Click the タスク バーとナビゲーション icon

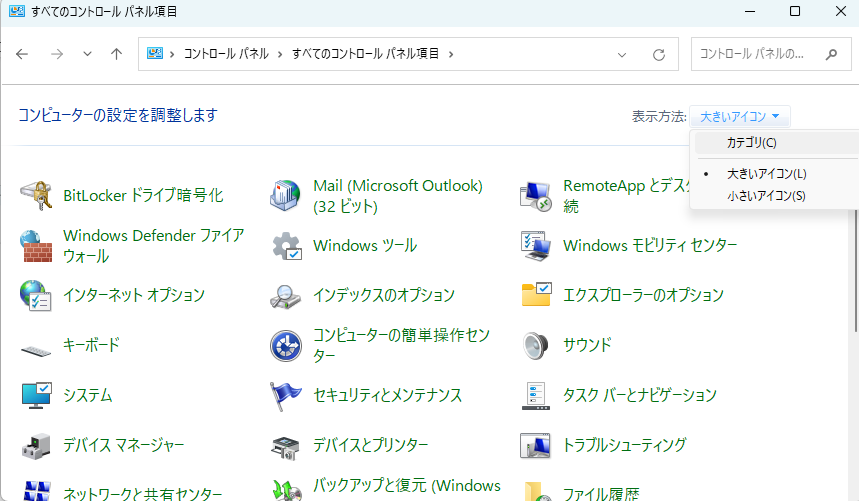pyautogui.click(x=536, y=396)
